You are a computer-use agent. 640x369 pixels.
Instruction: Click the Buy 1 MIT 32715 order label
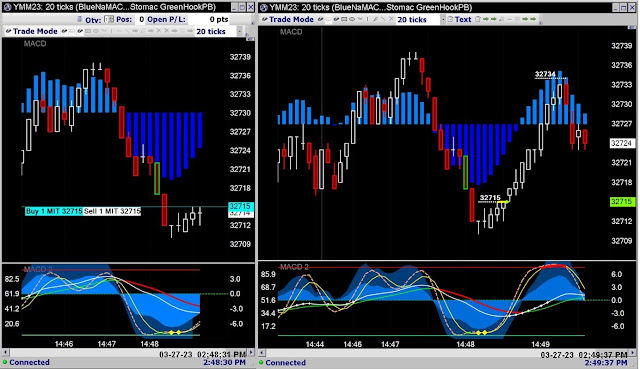tap(54, 211)
